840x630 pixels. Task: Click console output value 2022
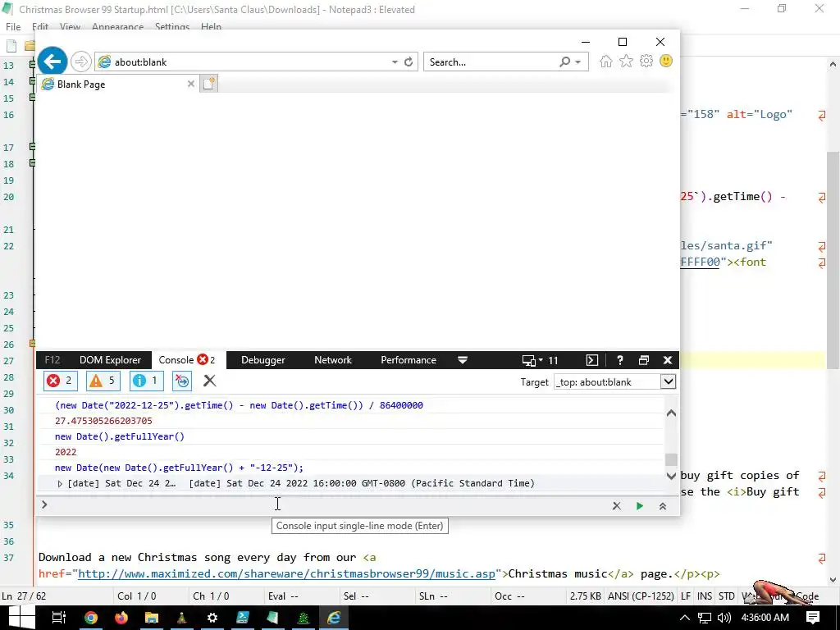(66, 452)
